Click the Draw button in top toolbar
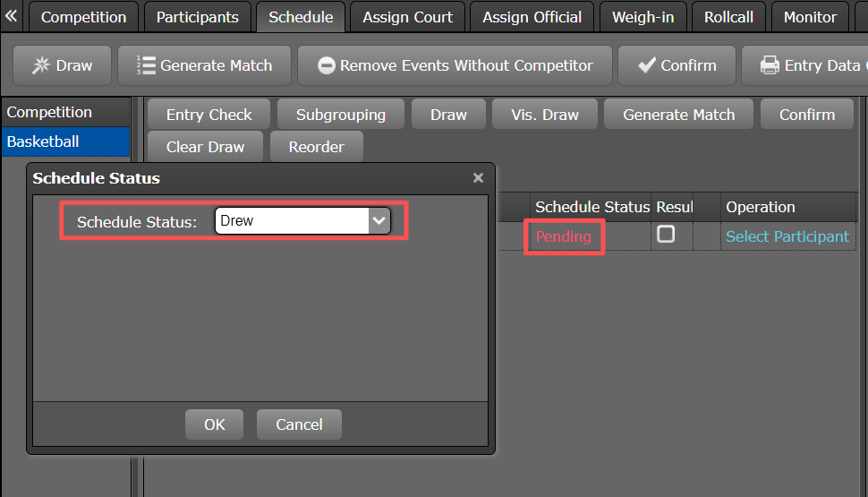The image size is (868, 497). point(62,65)
